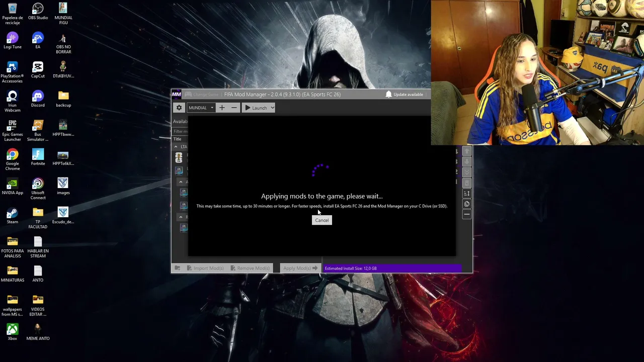Click the Estimated Install Size progress bar
Image resolution: width=644 pixels, height=362 pixels.
click(x=392, y=268)
